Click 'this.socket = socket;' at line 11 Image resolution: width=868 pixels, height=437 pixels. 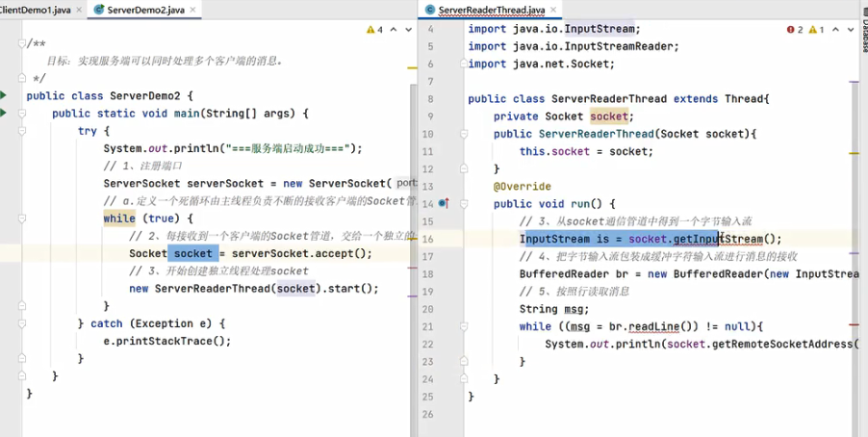coord(586,151)
